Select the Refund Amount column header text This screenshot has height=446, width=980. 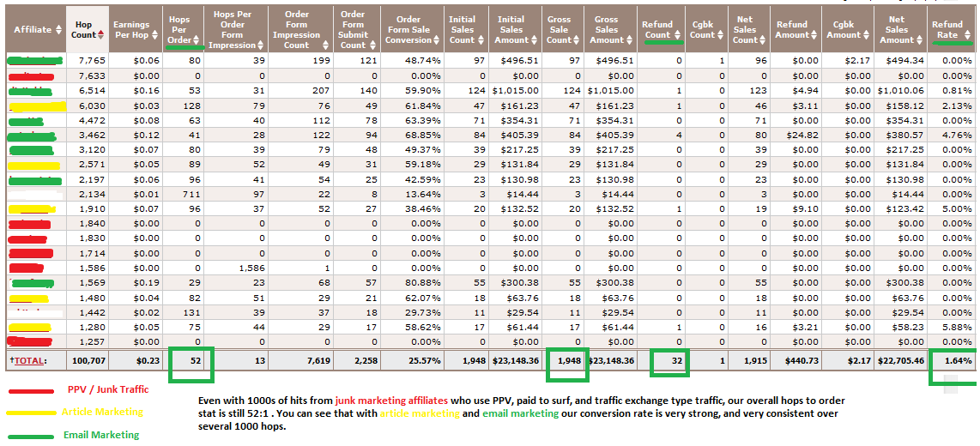[792, 29]
